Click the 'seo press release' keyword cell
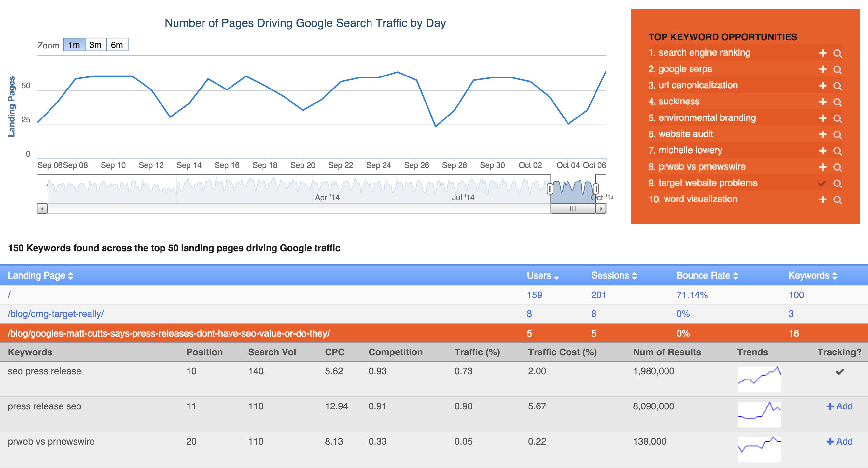 tap(45, 371)
